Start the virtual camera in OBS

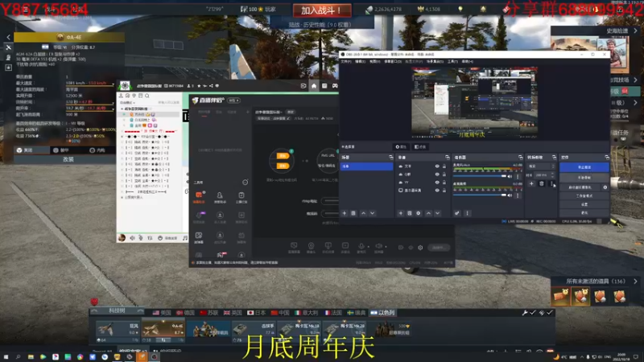(580, 187)
